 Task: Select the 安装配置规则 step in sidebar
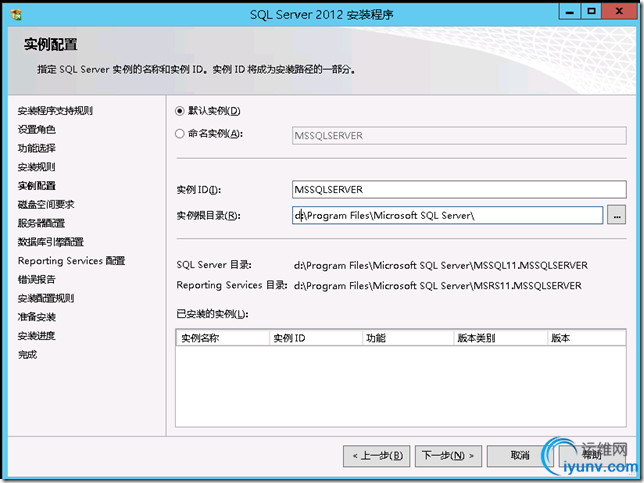click(46, 299)
